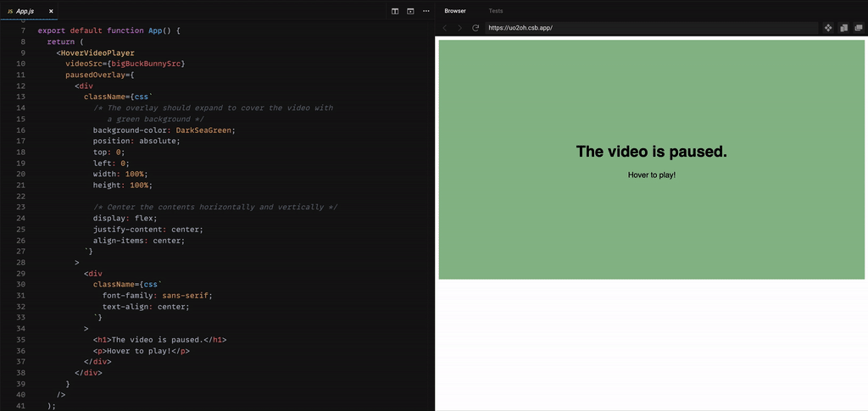Click 'left: 0;' on line 19
This screenshot has height=411, width=868.
click(111, 164)
